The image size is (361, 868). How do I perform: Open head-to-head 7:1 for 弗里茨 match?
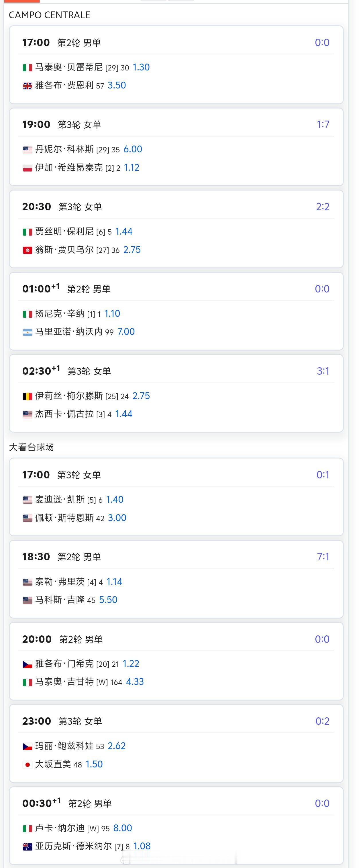pos(323,557)
